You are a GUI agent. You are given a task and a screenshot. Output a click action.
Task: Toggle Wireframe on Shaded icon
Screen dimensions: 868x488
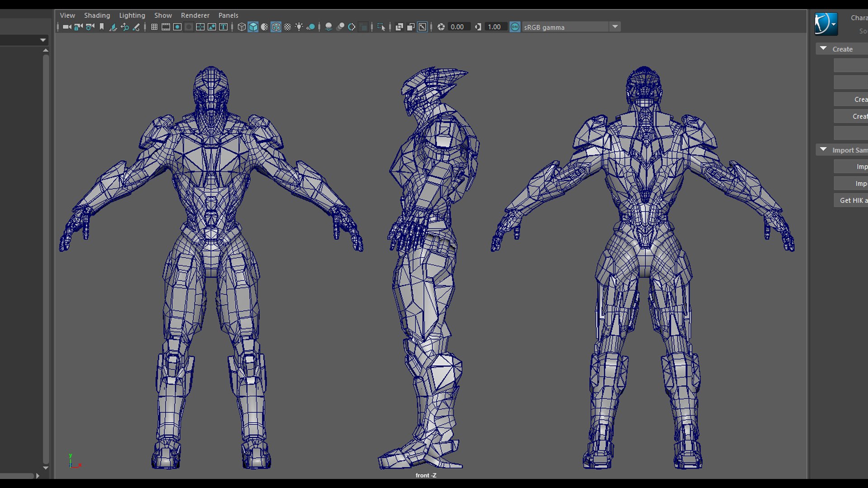(x=276, y=27)
